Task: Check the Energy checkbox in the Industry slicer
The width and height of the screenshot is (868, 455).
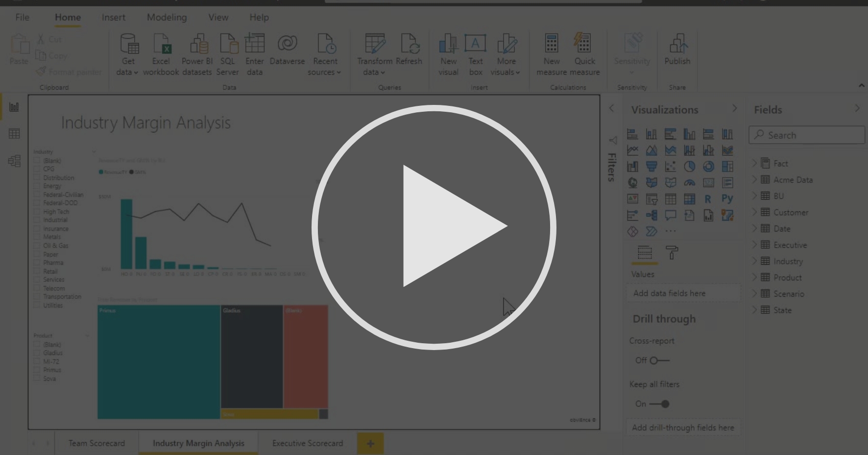Action: [37, 186]
